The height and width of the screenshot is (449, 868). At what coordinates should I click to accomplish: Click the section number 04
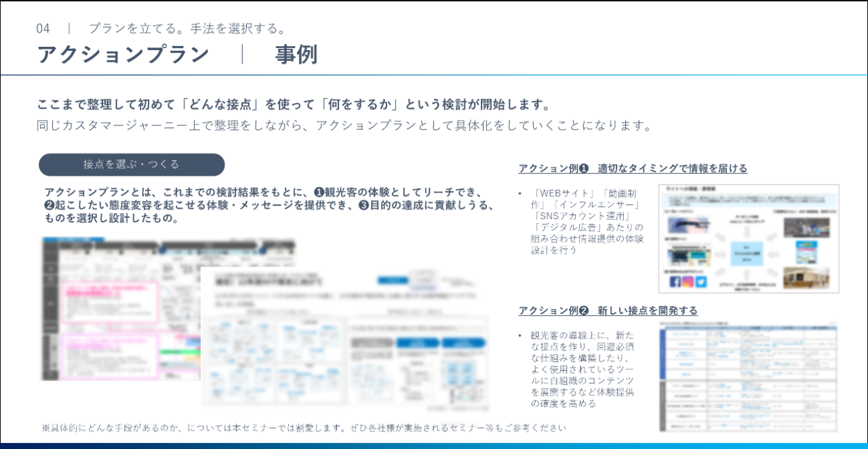(43, 28)
